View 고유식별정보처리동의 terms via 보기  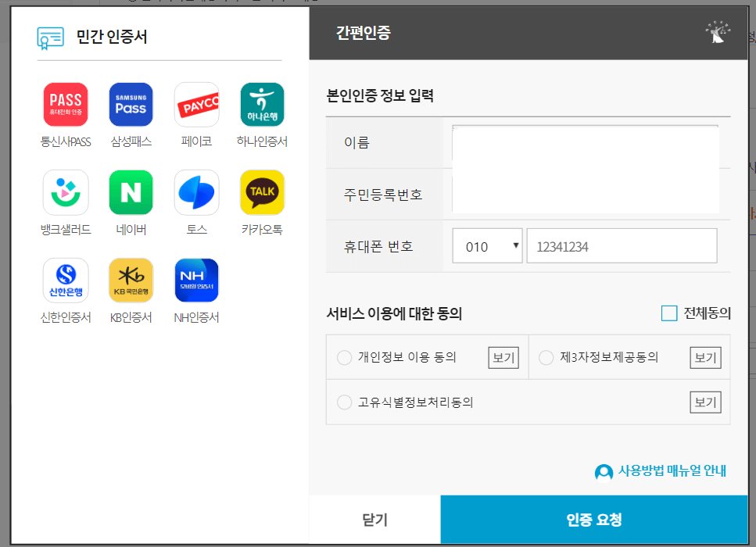tap(705, 402)
